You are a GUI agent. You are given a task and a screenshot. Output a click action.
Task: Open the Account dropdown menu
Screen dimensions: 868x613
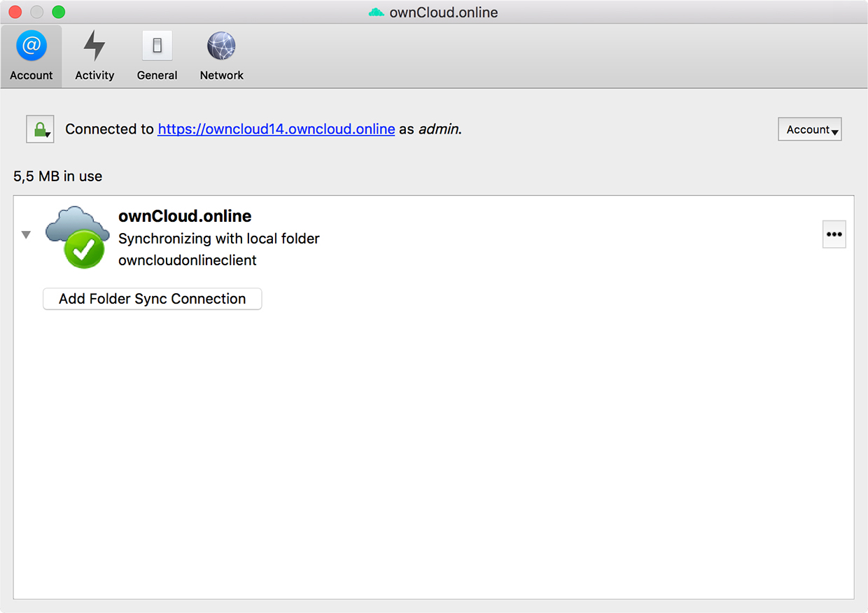[x=810, y=129]
